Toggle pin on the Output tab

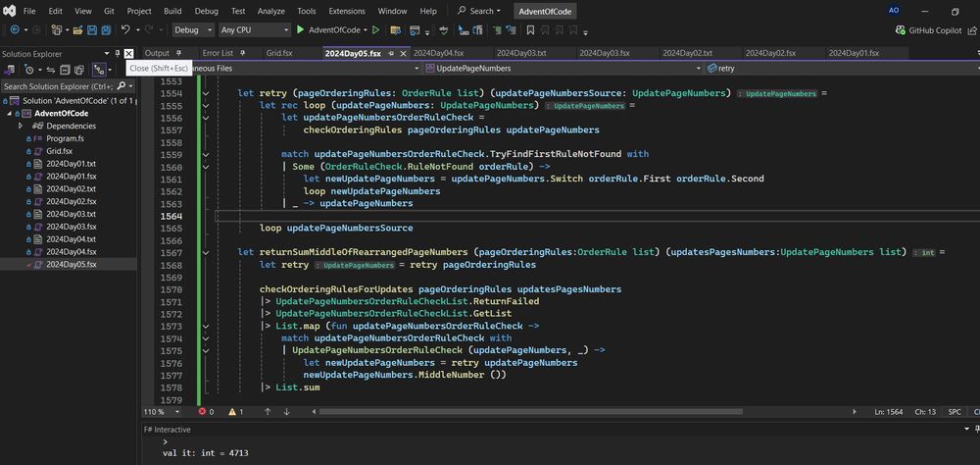(178, 53)
